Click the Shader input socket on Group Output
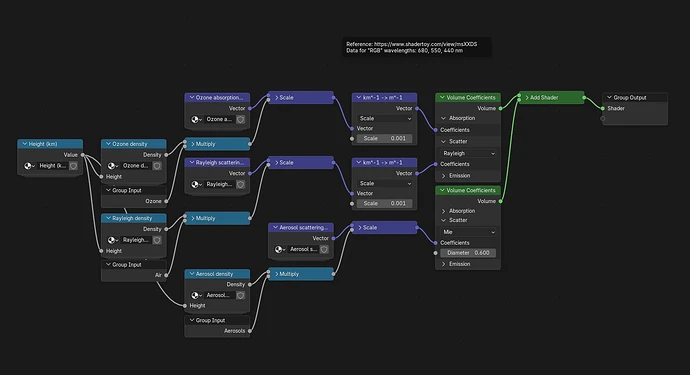 [x=603, y=108]
